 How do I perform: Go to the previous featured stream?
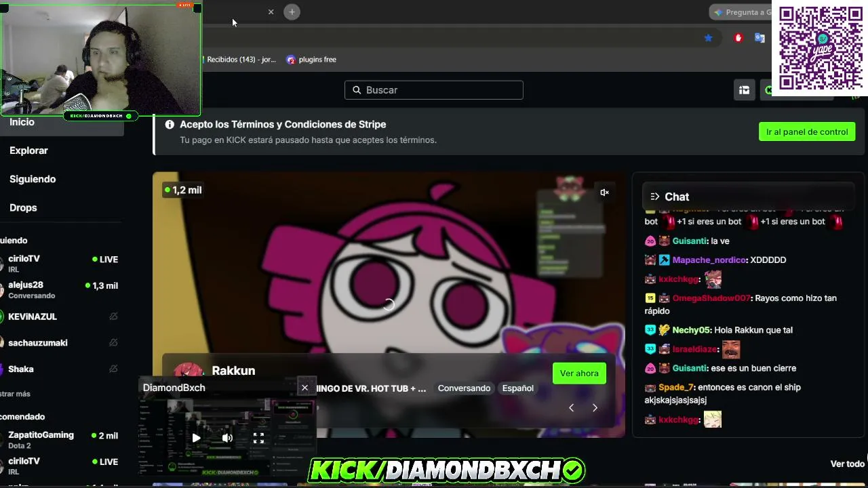click(x=571, y=407)
